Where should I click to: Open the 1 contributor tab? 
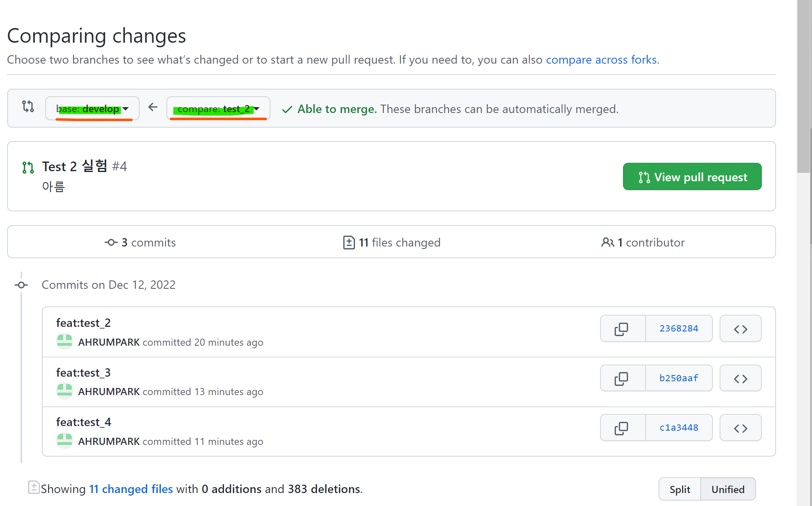[643, 242]
